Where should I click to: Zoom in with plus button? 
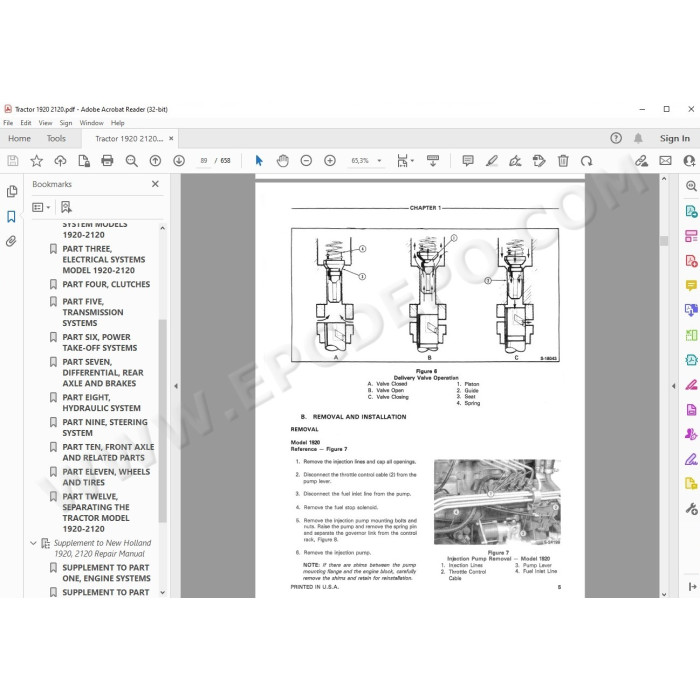[330, 161]
